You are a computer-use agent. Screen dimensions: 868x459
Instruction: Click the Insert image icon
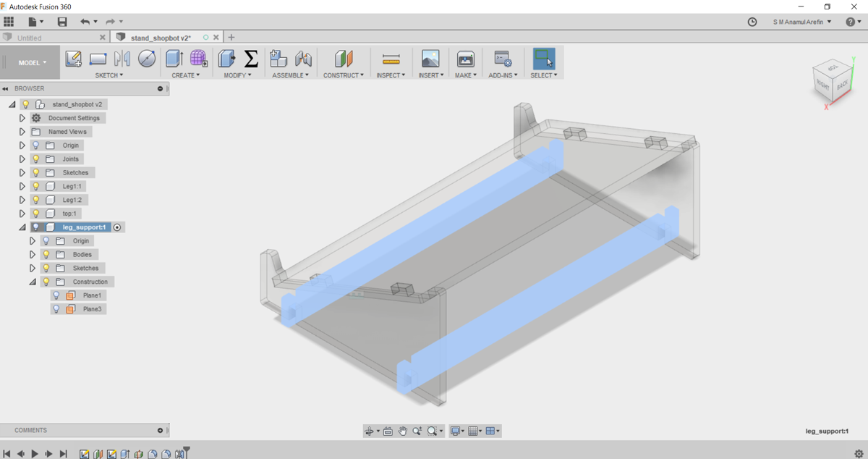pos(430,59)
